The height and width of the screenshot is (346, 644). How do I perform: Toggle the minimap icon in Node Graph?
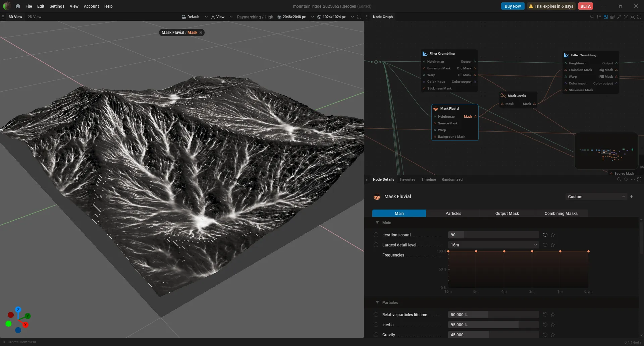tap(606, 17)
